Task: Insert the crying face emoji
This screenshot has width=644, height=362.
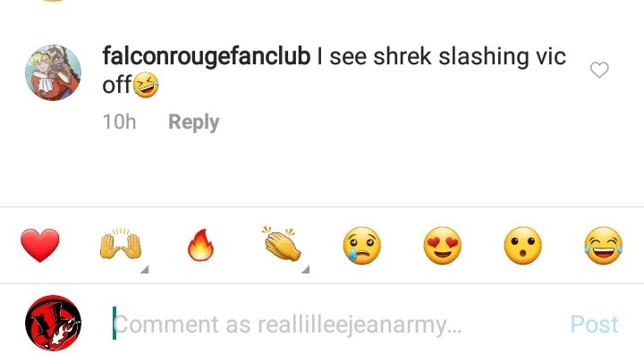Action: 361,246
